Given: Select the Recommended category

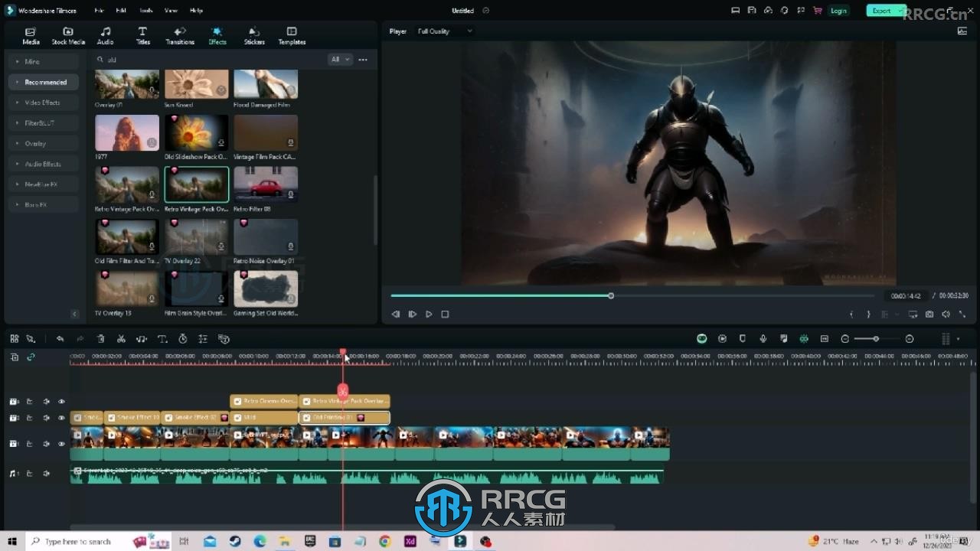Looking at the screenshot, I should [x=44, y=82].
